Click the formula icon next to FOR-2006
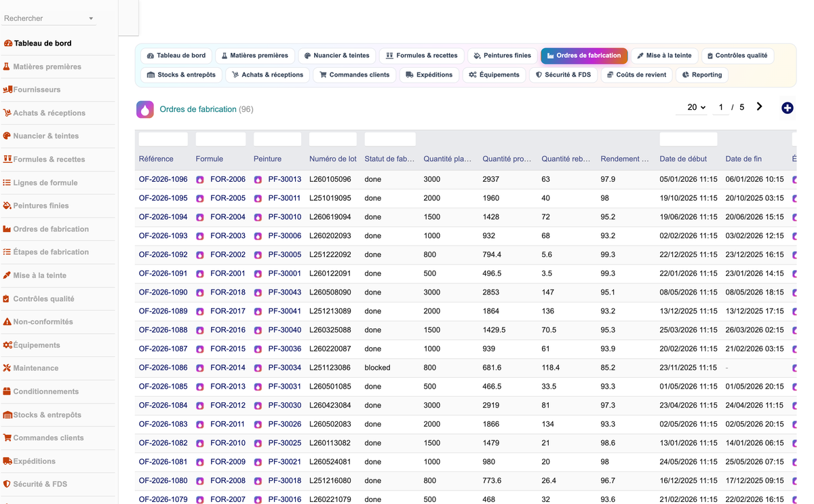The image size is (814, 504). (200, 180)
